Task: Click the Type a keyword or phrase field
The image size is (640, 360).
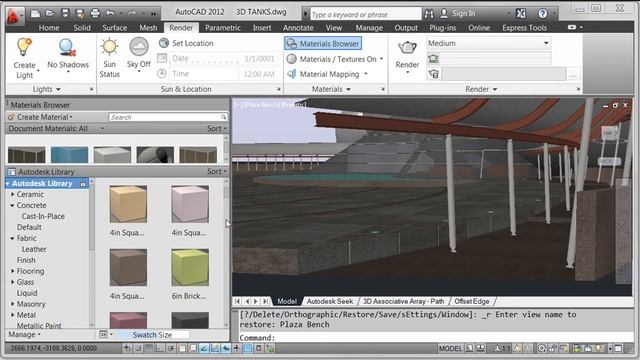Action: (x=366, y=14)
